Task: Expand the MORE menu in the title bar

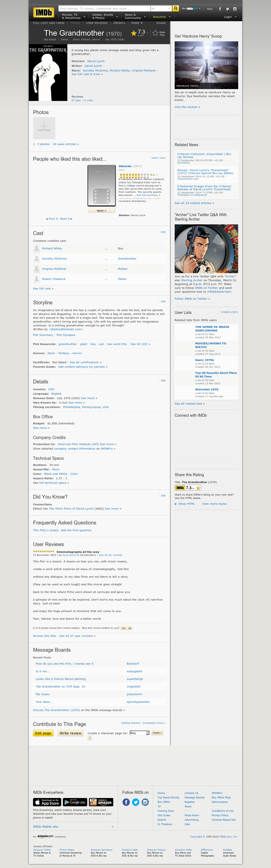Action: point(137,23)
